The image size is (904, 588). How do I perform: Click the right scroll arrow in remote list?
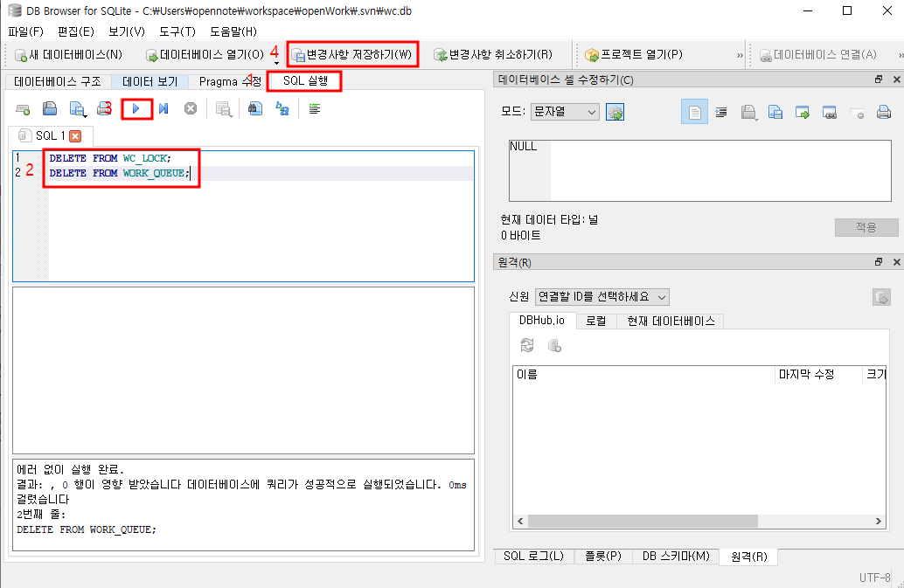(x=878, y=522)
